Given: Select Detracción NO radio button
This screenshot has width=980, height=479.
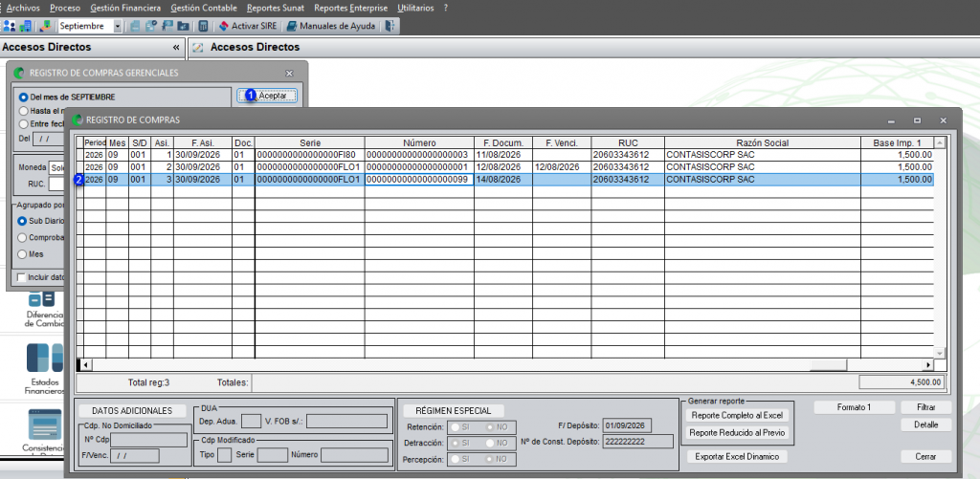Looking at the screenshot, I should pos(489,443).
